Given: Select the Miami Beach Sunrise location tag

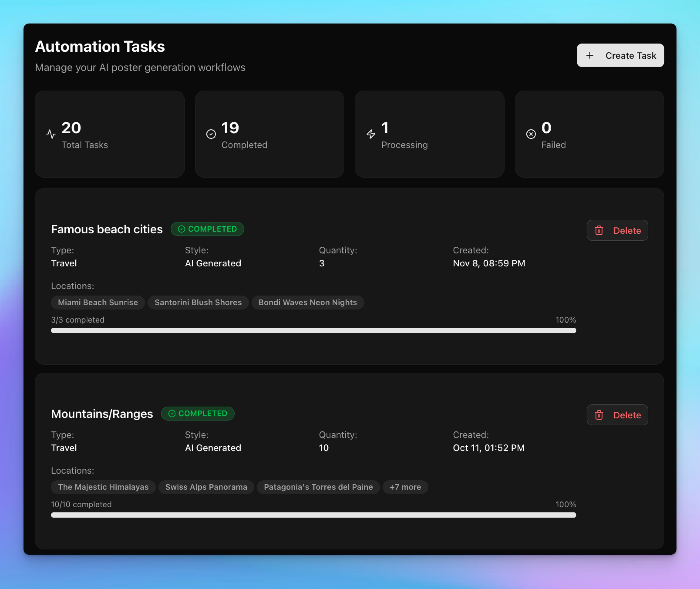Looking at the screenshot, I should point(98,303).
